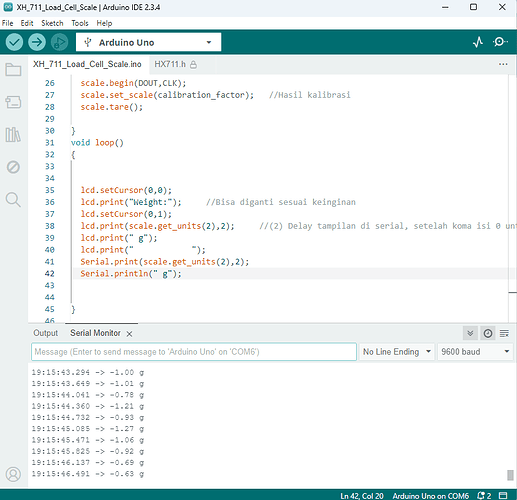The image size is (517, 500).
Task: Open the Serial Plotter icon
Action: pyautogui.click(x=478, y=42)
